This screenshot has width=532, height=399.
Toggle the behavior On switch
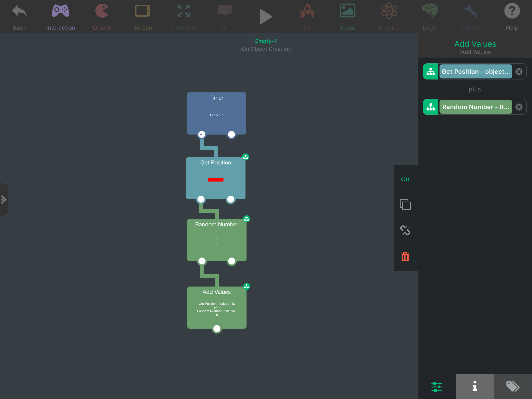(x=405, y=179)
